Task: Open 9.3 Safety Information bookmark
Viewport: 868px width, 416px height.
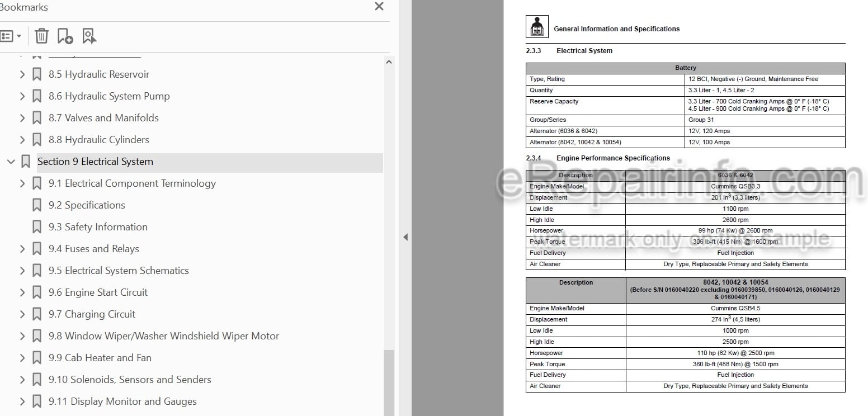Action: point(98,227)
